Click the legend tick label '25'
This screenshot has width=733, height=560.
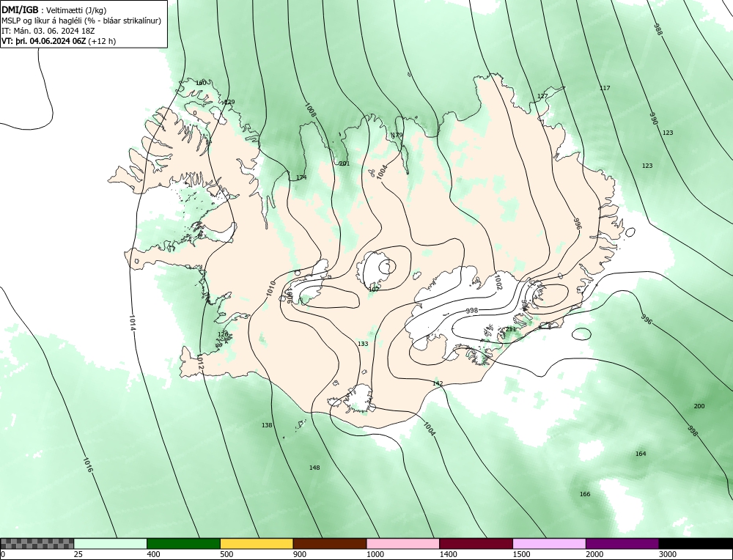pos(78,554)
